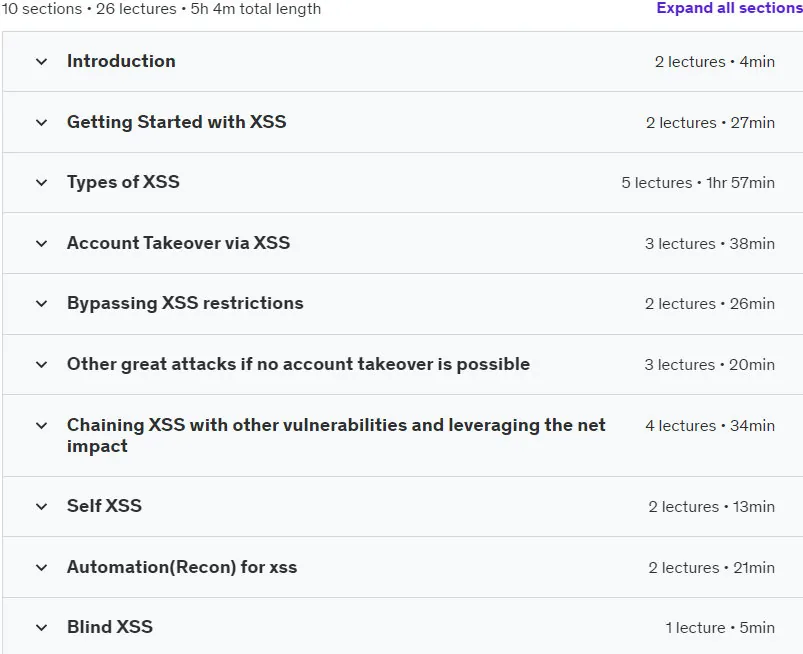Viewport: 803px width, 654px height.
Task: Click the Self XSS section title
Action: click(104, 505)
